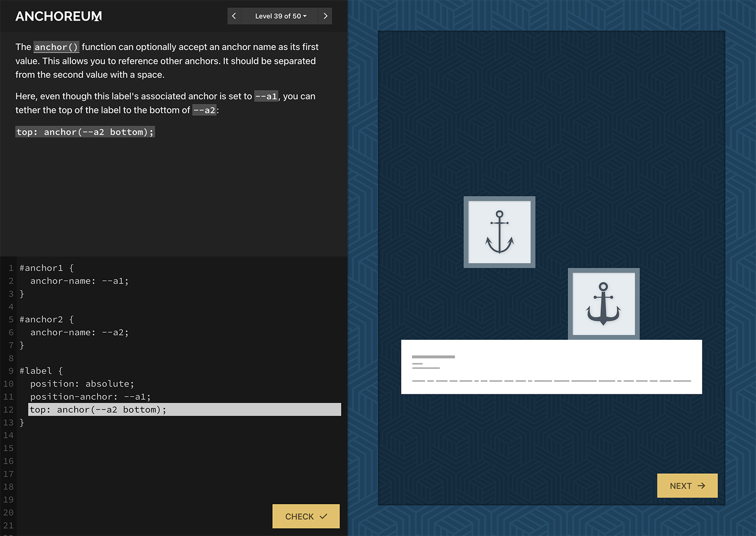The height and width of the screenshot is (536, 756).
Task: Click the example code snippet in instructions
Action: click(x=85, y=132)
